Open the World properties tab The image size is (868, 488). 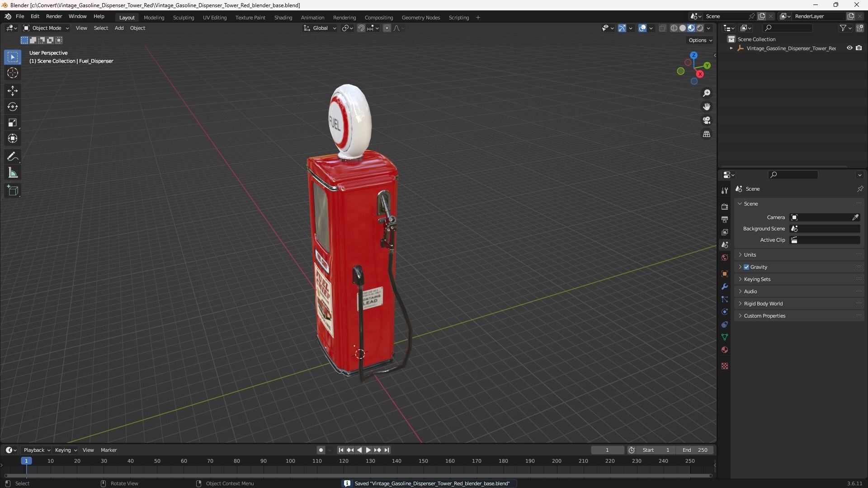pyautogui.click(x=725, y=258)
